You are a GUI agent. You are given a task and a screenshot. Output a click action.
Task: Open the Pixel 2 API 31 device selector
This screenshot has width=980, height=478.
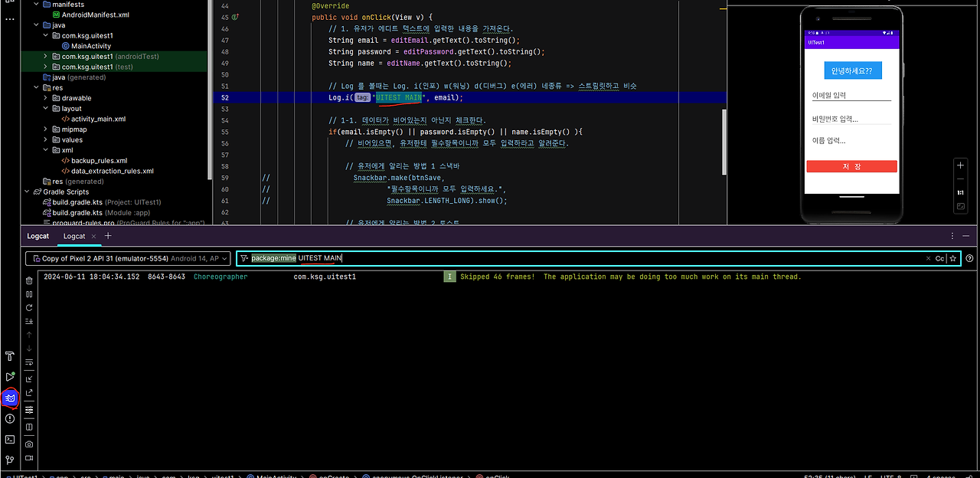coord(126,258)
